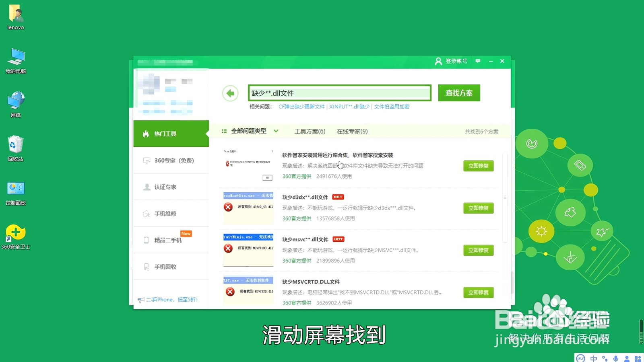This screenshot has width=644, height=362.
Task: Switch to 在线专家(9) tab
Action: pyautogui.click(x=352, y=131)
